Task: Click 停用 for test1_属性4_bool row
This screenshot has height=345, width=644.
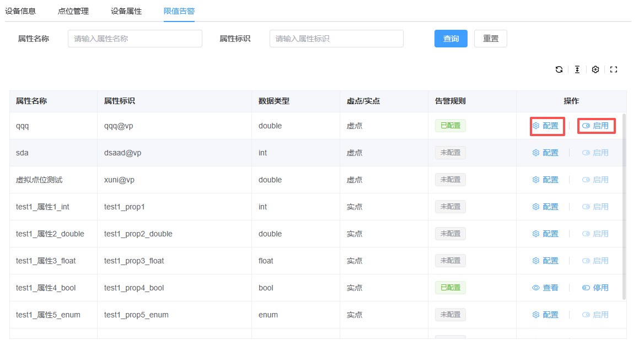Action: [595, 288]
